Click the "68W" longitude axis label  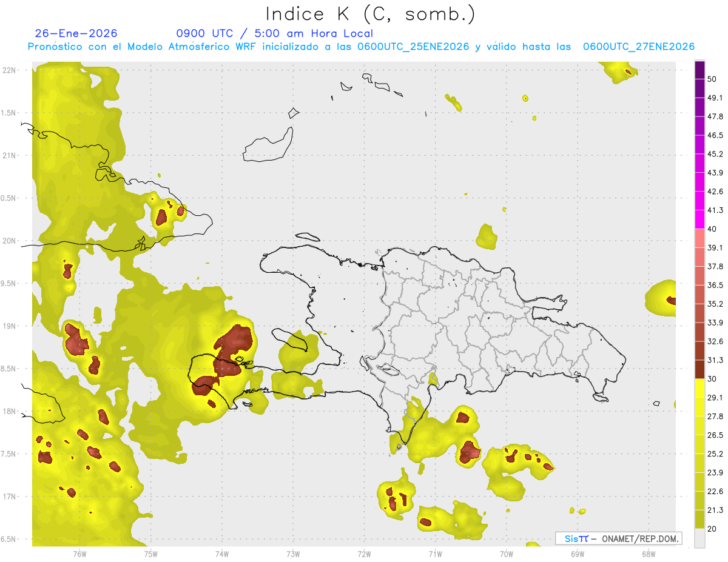pos(648,554)
